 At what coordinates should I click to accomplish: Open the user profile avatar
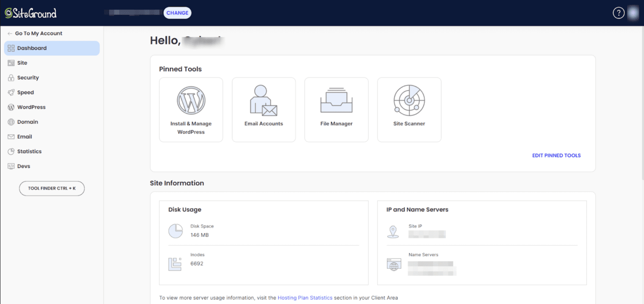tap(633, 13)
